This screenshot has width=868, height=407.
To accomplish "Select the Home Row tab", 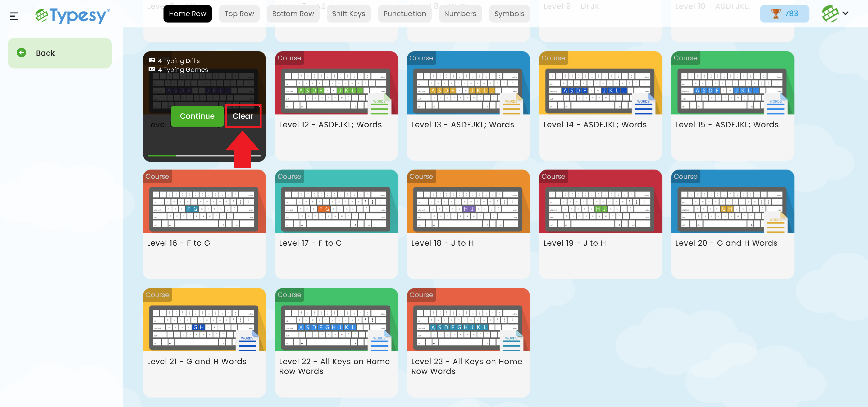I will [x=187, y=14].
